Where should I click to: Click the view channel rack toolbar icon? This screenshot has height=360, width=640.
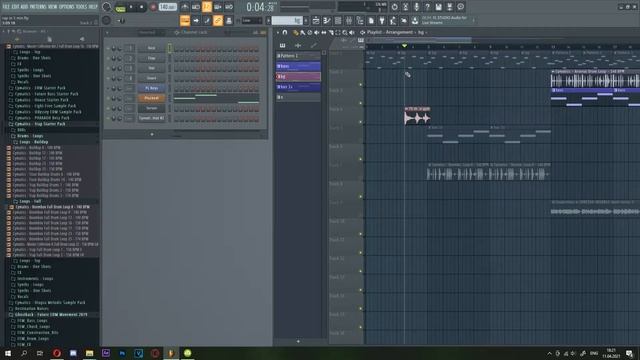pyautogui.click(x=338, y=20)
